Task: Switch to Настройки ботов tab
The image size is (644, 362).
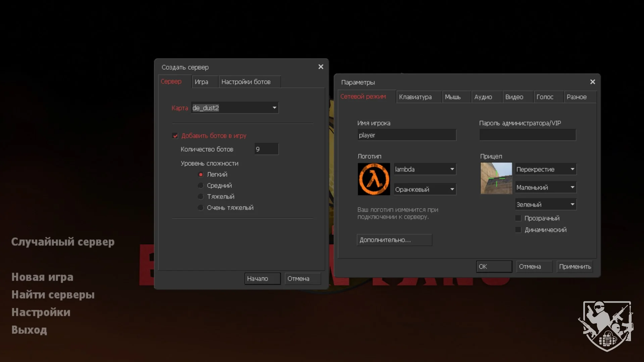Action: pos(246,82)
